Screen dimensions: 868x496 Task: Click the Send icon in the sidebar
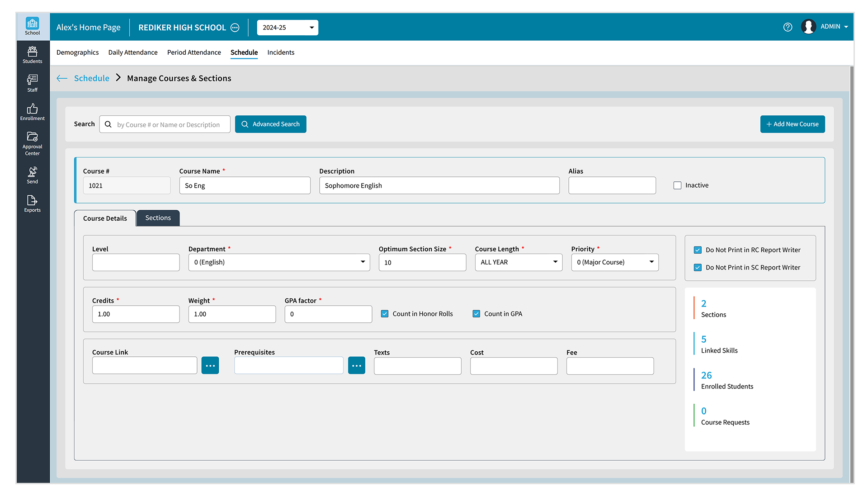point(32,175)
